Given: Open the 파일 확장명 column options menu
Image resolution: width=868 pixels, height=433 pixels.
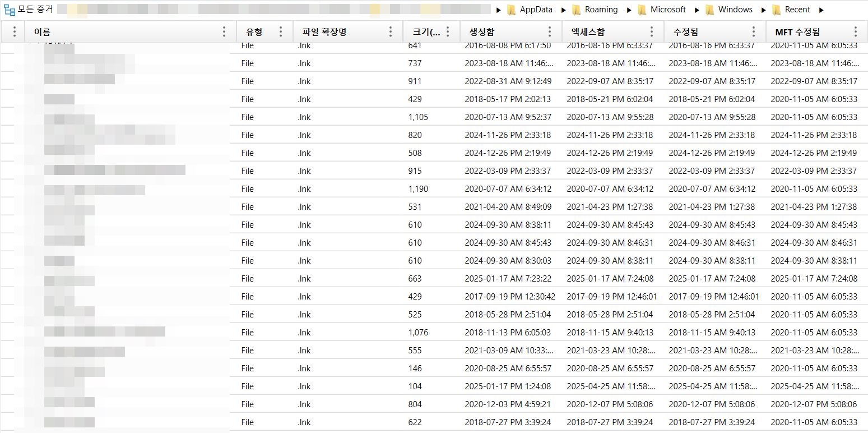Looking at the screenshot, I should tap(391, 32).
